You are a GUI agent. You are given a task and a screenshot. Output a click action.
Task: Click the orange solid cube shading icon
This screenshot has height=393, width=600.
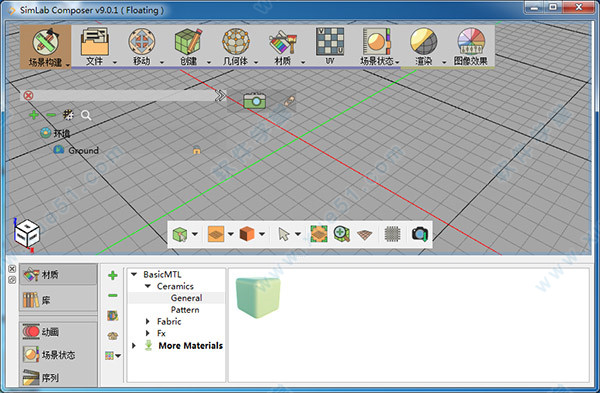[x=247, y=234]
